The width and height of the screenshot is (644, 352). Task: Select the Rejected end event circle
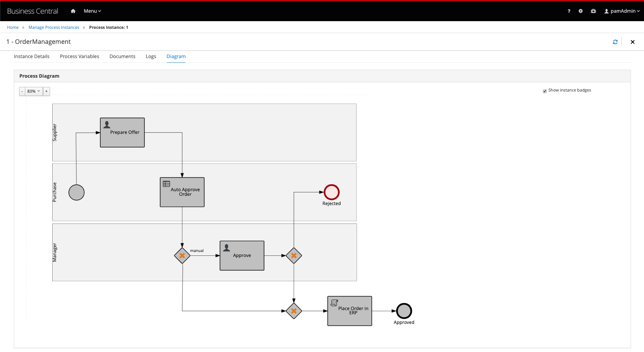[332, 192]
